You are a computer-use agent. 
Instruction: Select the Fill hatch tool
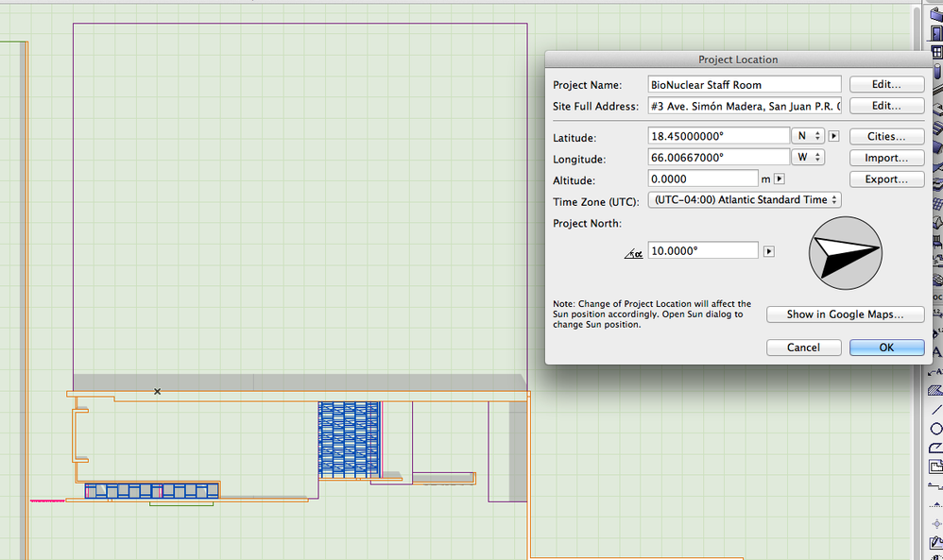click(936, 388)
